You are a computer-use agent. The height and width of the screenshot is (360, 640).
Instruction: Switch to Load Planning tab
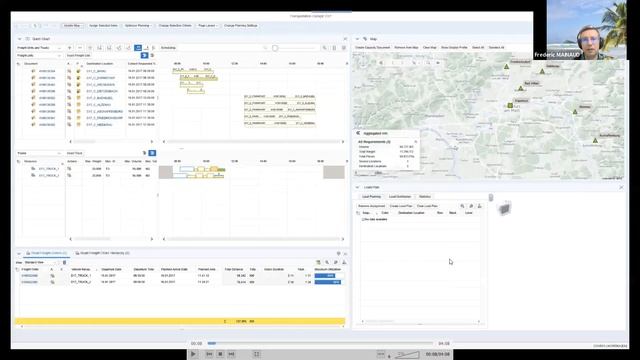tap(371, 197)
